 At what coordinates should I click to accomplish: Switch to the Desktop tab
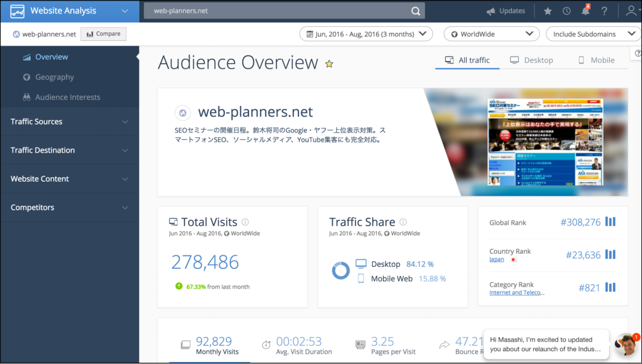coord(531,60)
